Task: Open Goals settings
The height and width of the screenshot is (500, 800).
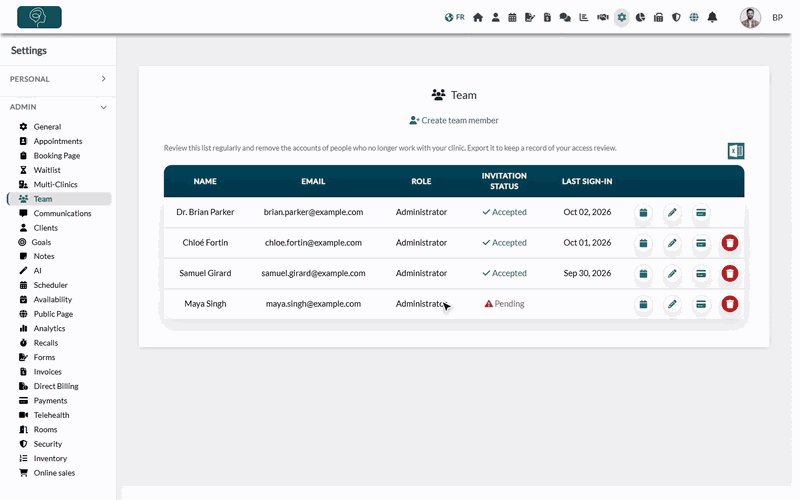Action: pyautogui.click(x=41, y=242)
